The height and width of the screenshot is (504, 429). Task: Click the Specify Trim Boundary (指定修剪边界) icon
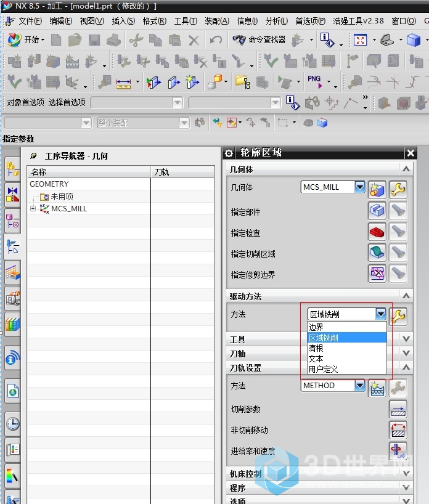pyautogui.click(x=377, y=274)
